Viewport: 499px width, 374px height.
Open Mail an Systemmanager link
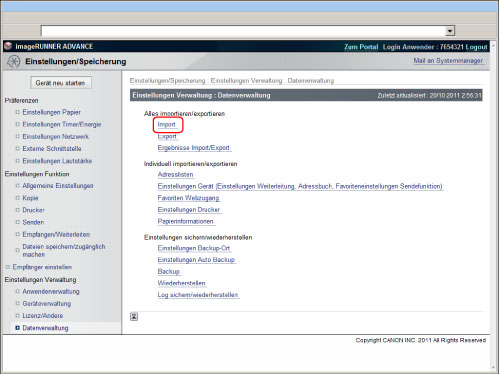point(448,61)
